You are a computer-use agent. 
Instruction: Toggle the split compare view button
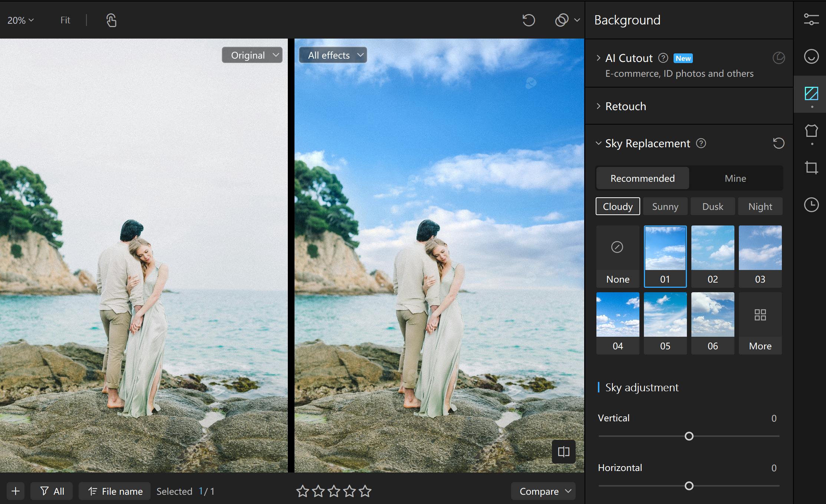tap(563, 452)
